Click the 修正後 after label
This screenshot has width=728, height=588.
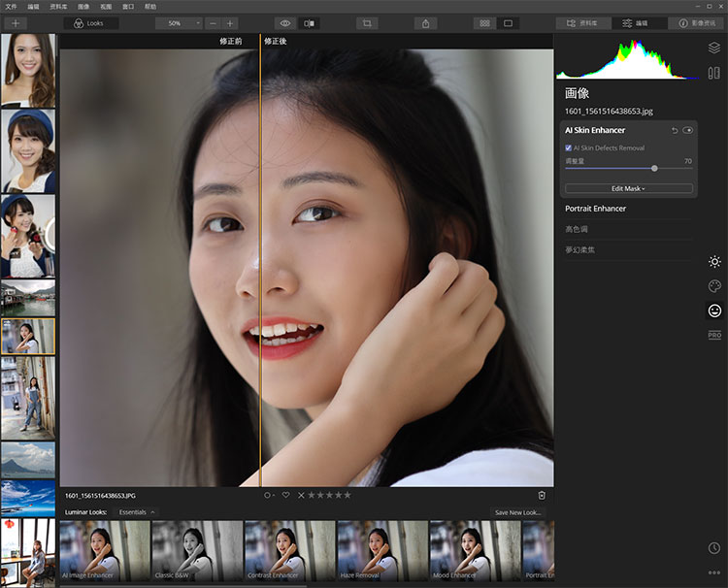276,42
